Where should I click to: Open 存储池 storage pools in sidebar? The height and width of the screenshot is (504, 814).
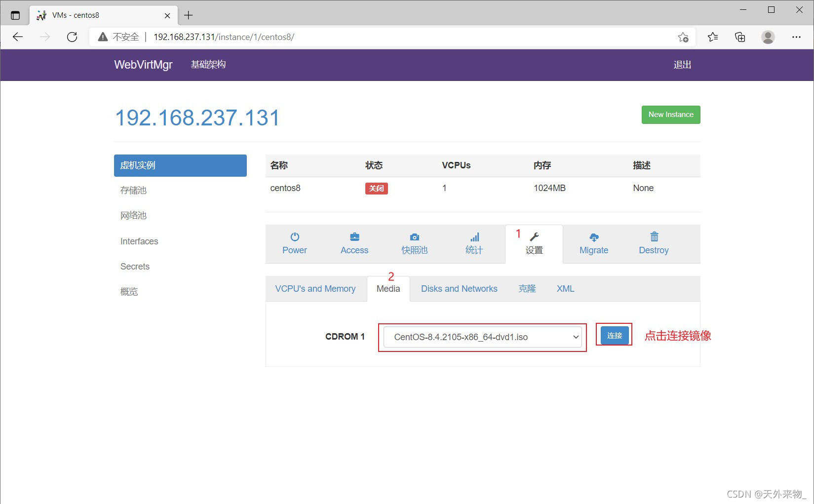[134, 191]
